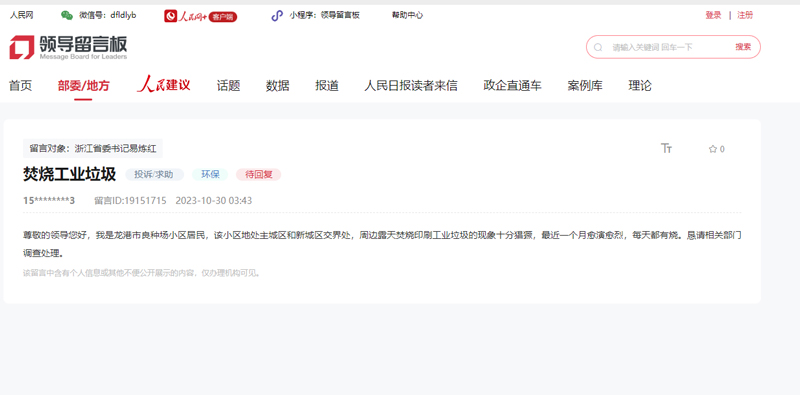Open the 人民网+ 客户端 logo link

tap(201, 16)
